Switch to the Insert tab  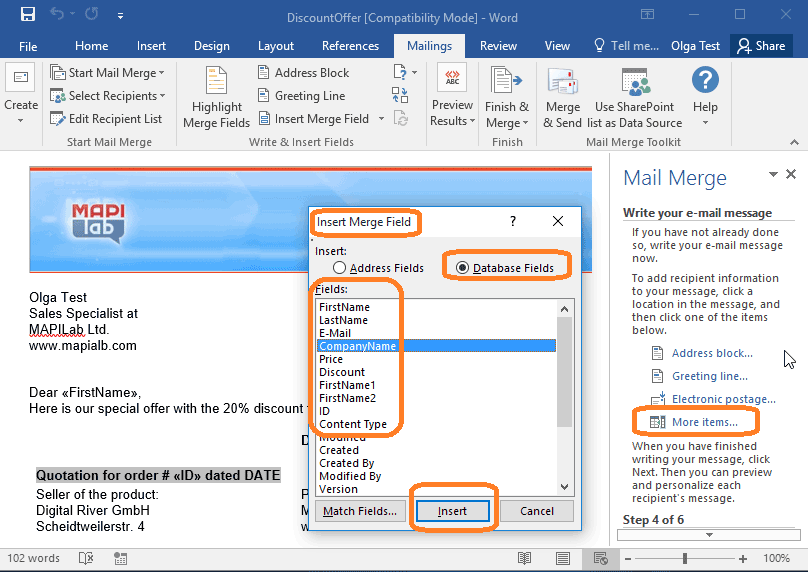(x=151, y=46)
